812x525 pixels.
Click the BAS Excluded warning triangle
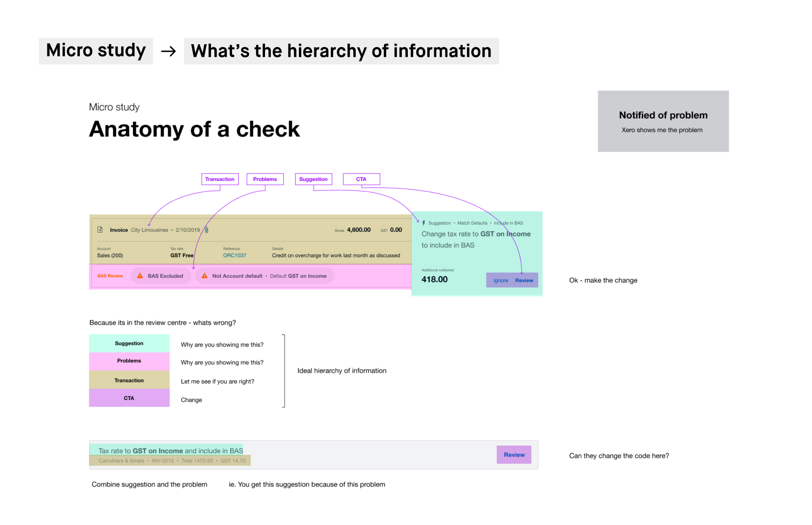pos(140,276)
